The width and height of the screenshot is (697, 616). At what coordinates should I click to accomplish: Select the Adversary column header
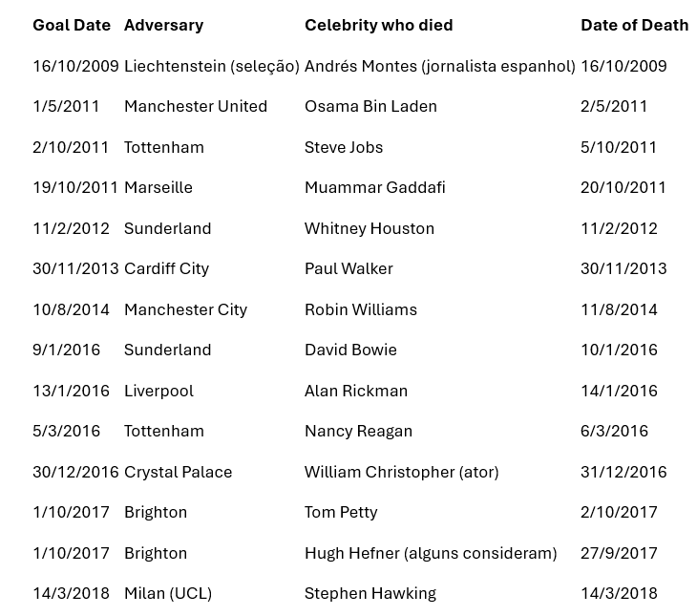(163, 26)
